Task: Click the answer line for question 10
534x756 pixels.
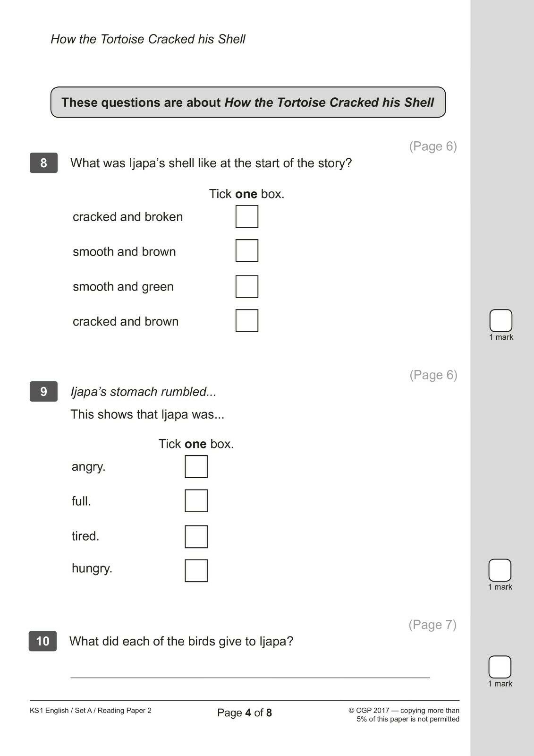Action: (250, 678)
